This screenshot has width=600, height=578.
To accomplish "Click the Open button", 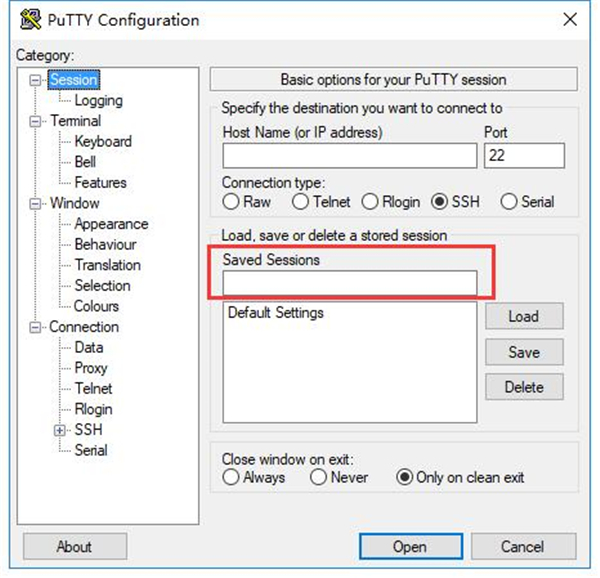I will [x=409, y=547].
